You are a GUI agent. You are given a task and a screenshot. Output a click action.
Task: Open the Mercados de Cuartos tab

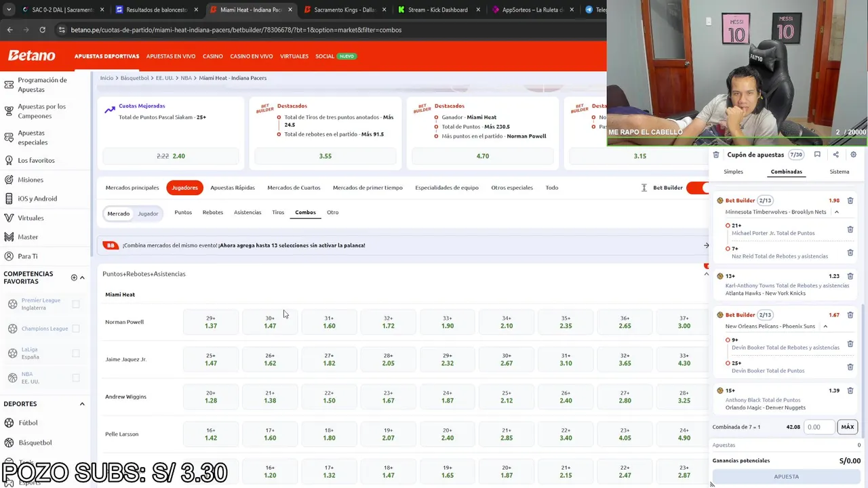coord(294,188)
